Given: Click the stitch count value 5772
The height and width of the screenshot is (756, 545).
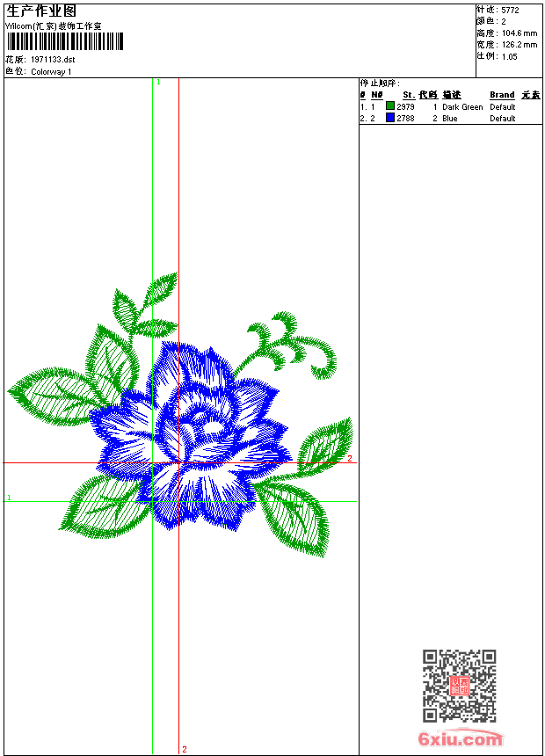Looking at the screenshot, I should (510, 11).
